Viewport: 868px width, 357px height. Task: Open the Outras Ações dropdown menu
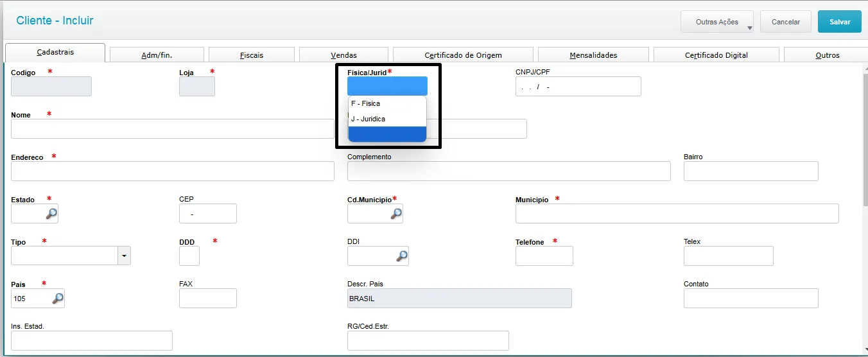717,22
